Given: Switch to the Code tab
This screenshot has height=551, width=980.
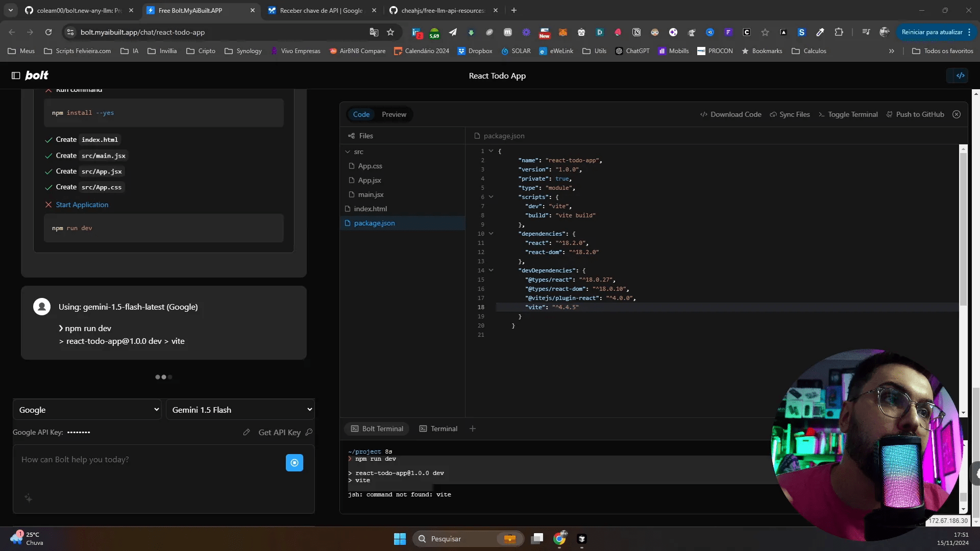Looking at the screenshot, I should [x=361, y=114].
